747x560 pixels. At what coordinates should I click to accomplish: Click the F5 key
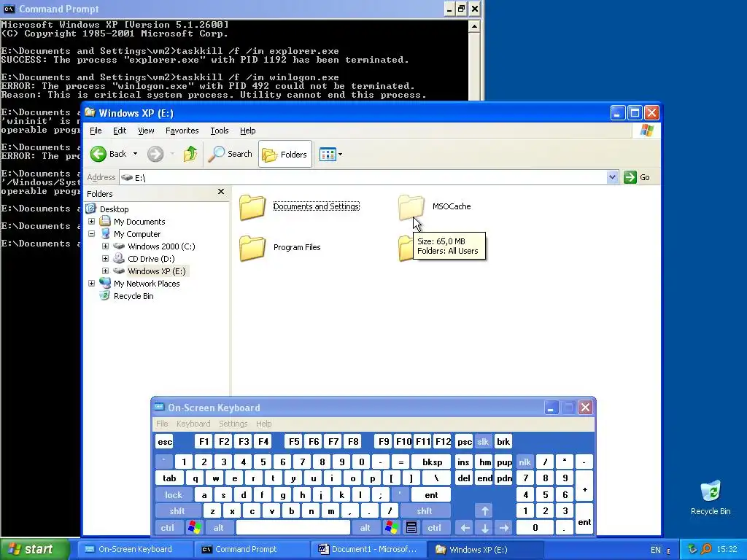click(294, 442)
